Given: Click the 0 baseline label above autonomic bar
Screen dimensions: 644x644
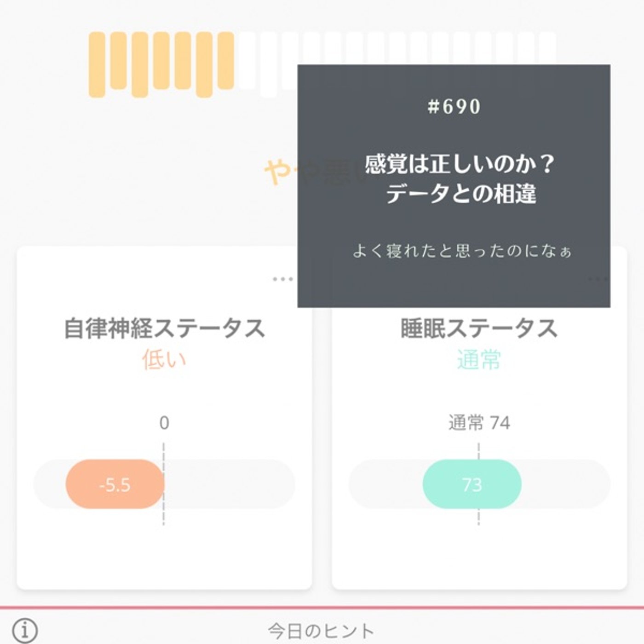Looking at the screenshot, I should pos(164,423).
